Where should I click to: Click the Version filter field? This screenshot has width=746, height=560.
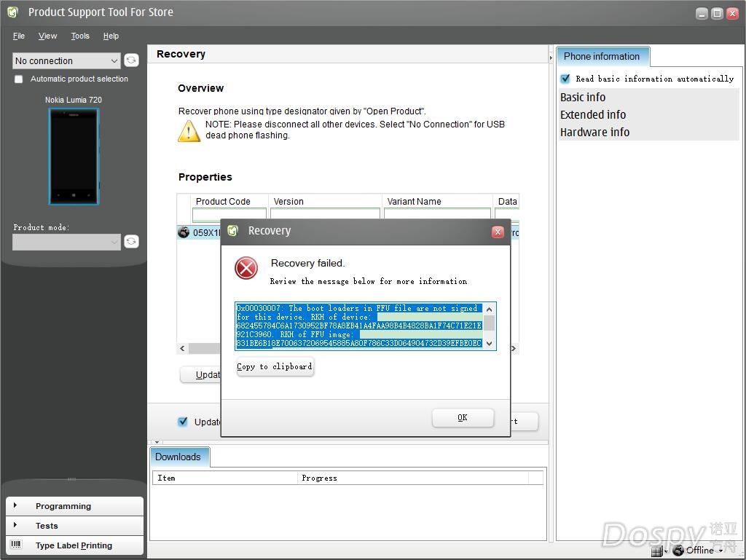(x=326, y=214)
